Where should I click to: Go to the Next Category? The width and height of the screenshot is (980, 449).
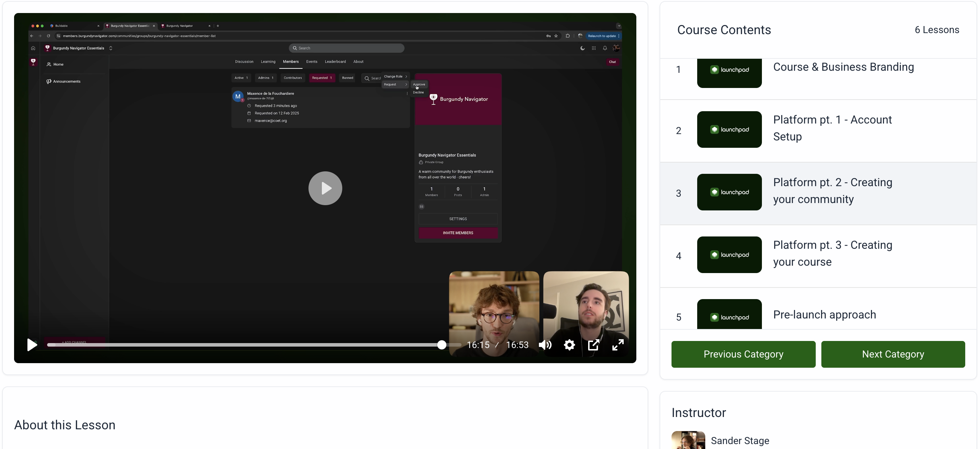tap(893, 354)
